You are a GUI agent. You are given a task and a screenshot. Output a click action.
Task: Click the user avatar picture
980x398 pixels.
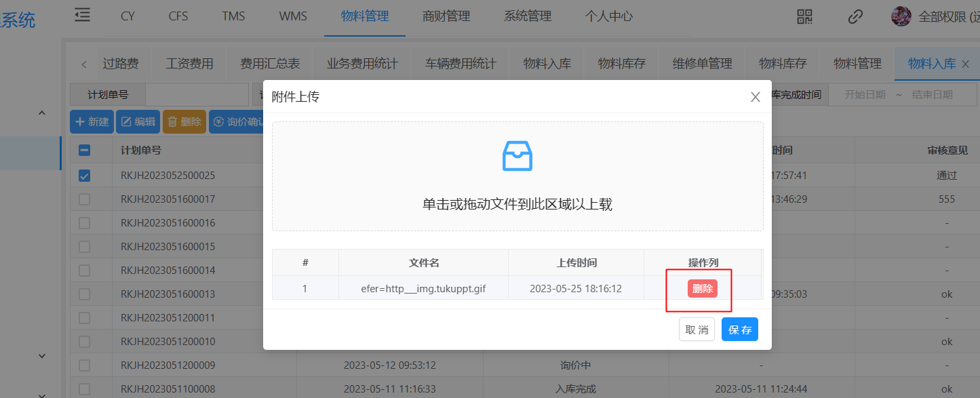click(x=901, y=16)
